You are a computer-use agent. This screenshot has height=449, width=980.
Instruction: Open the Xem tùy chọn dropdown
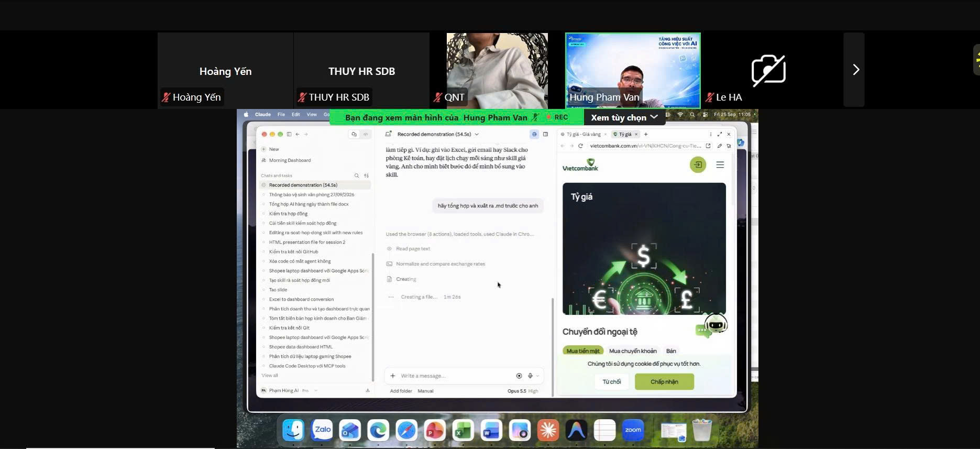[x=624, y=117]
